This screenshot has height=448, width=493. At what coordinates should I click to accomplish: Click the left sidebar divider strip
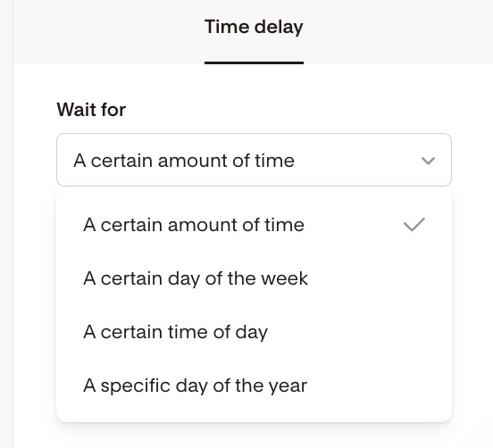(x=6, y=224)
